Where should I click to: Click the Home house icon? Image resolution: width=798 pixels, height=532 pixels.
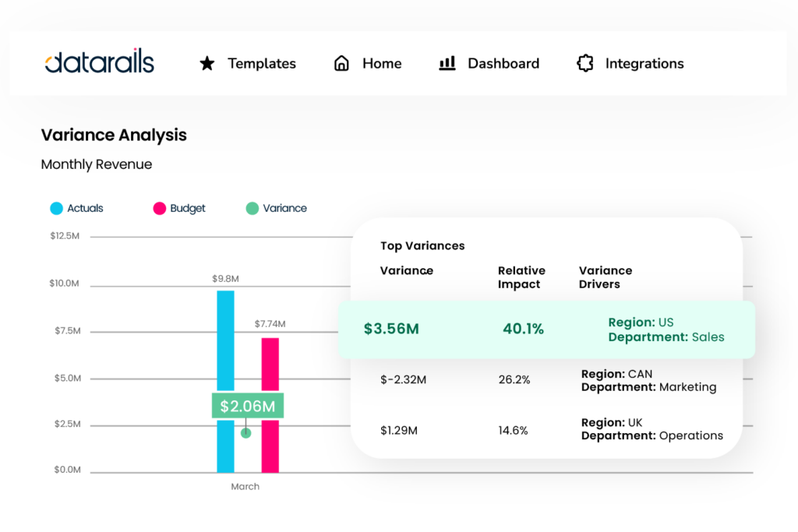pos(341,63)
